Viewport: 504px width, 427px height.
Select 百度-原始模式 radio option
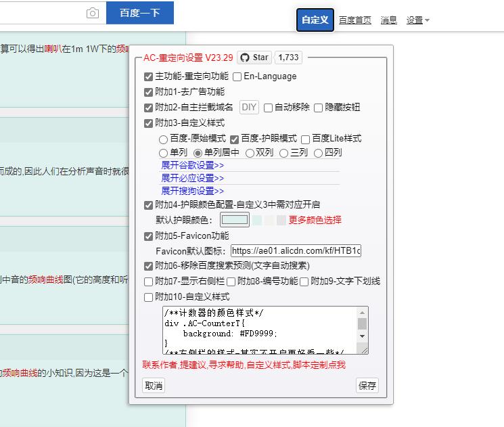[x=163, y=139]
